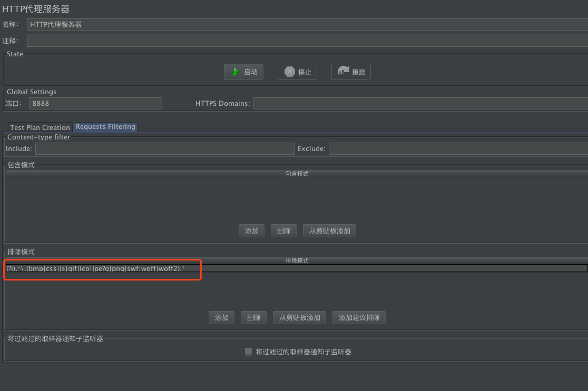Focus the 注释 comment field
588x391 pixels.
(307, 41)
